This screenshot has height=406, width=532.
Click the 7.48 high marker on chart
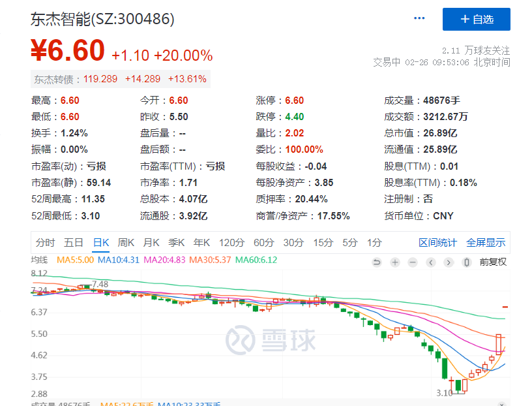pyautogui.click(x=100, y=284)
